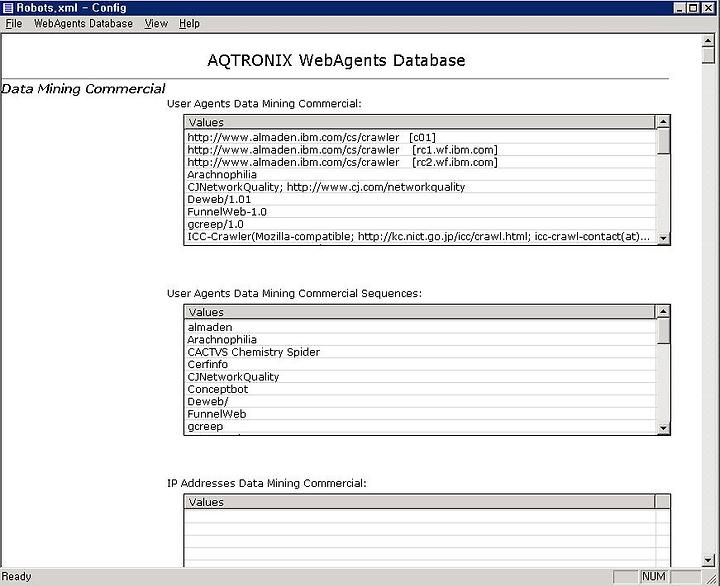The image size is (720, 586).
Task: Click scrollbar thumb in Sequences list
Action: (x=663, y=331)
